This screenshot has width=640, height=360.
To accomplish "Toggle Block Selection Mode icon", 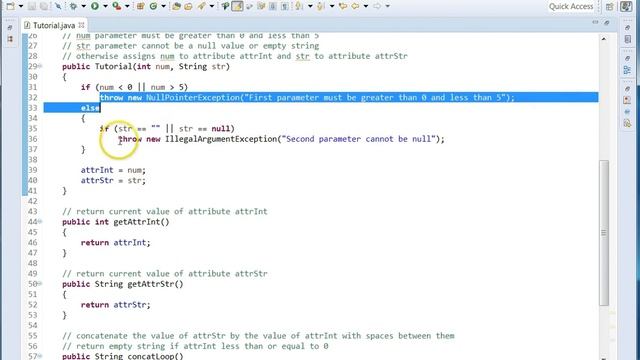I will 273,6.
